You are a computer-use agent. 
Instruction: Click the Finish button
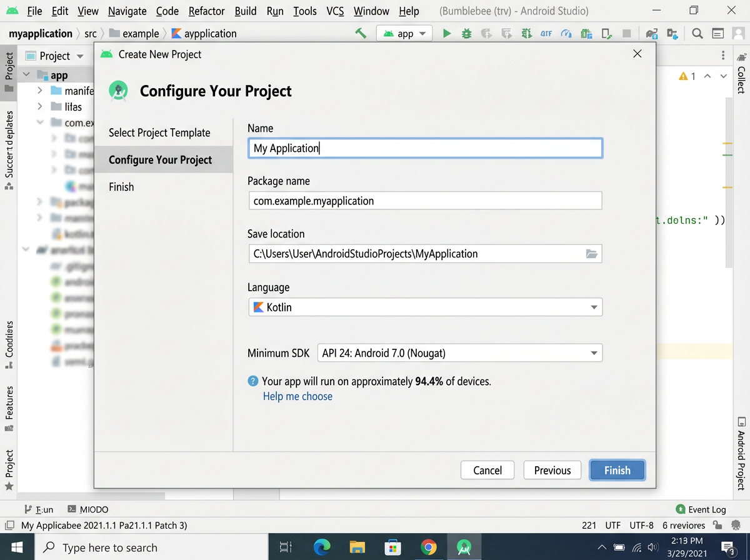pyautogui.click(x=617, y=470)
